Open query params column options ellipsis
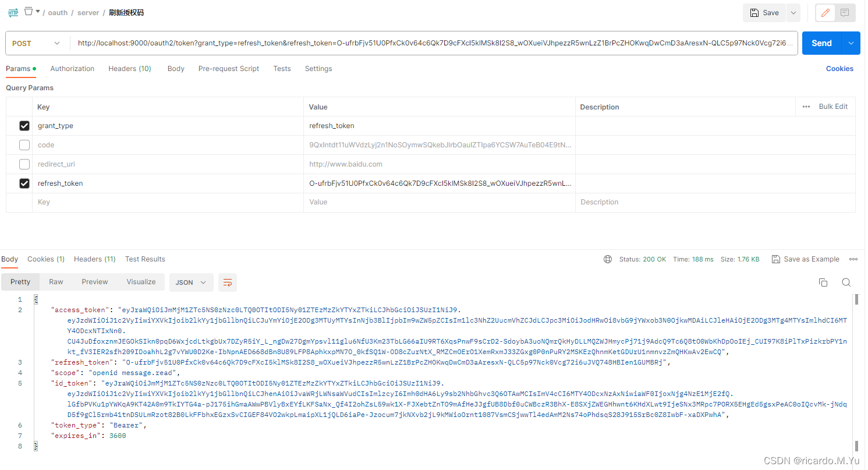The height and width of the screenshot is (470, 868). point(806,107)
